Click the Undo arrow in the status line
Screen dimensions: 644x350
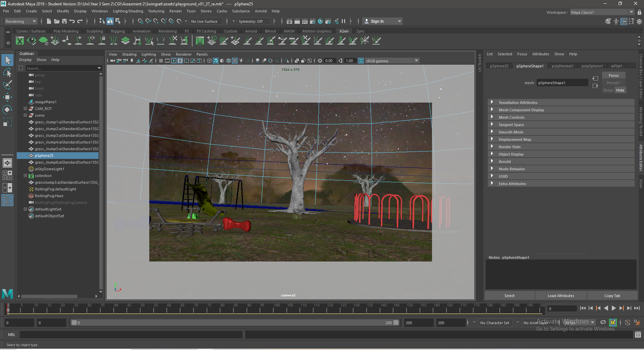pyautogui.click(x=72, y=21)
